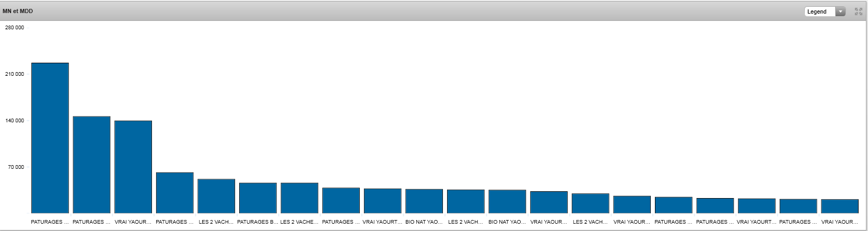Open the Legend dropdown

(x=825, y=11)
